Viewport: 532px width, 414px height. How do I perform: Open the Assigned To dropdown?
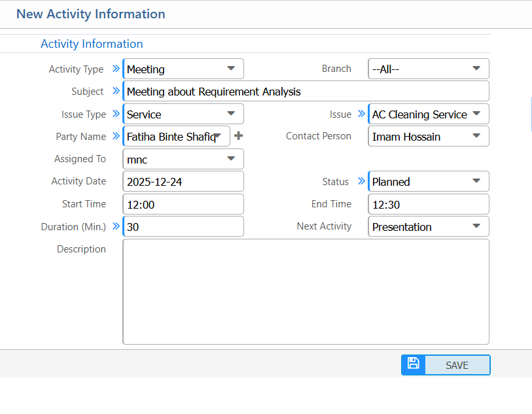183,159
